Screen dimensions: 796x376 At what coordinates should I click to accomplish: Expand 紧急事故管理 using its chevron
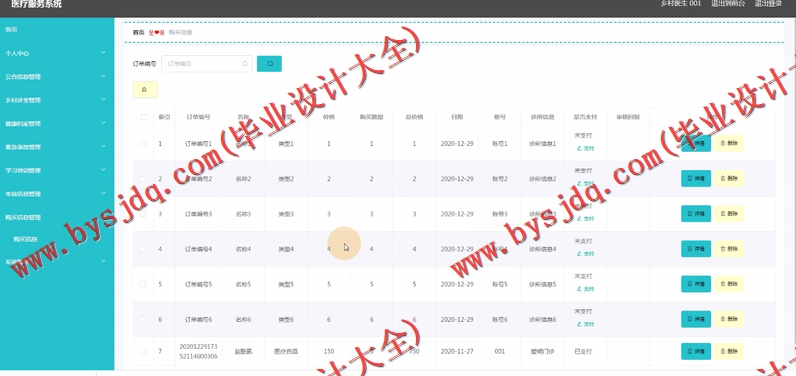(x=104, y=146)
